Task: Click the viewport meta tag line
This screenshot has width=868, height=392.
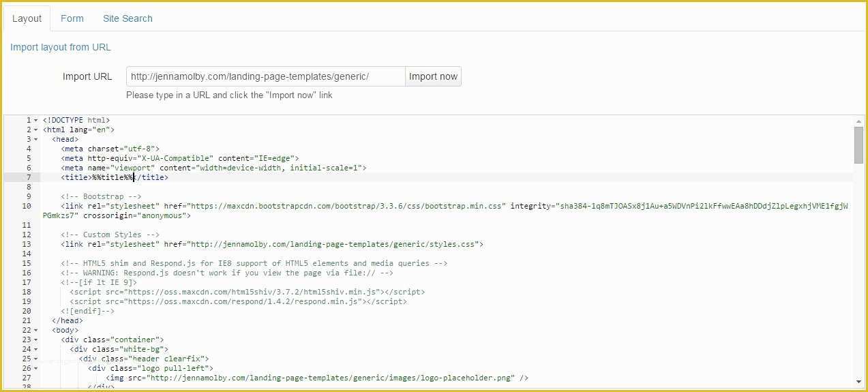Action: (213, 168)
